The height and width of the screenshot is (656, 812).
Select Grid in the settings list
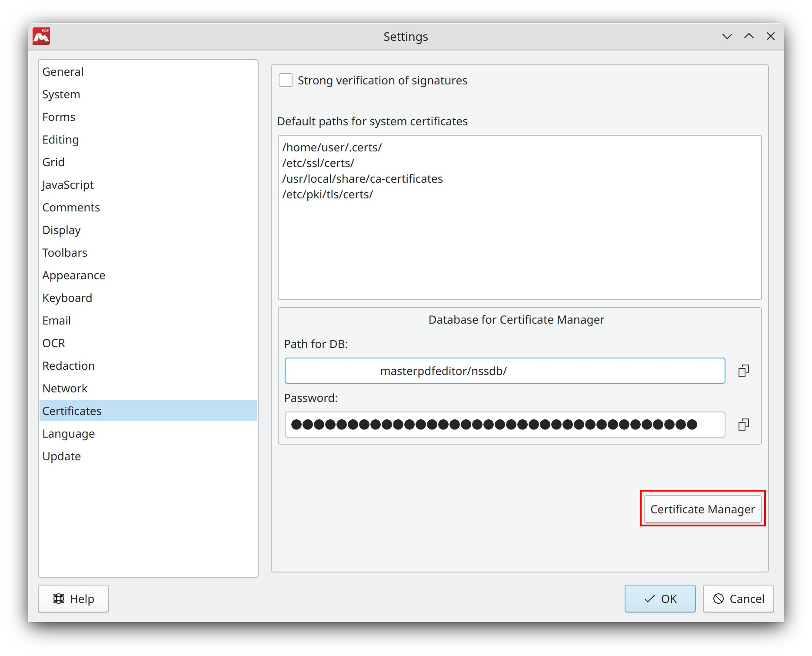tap(148, 162)
